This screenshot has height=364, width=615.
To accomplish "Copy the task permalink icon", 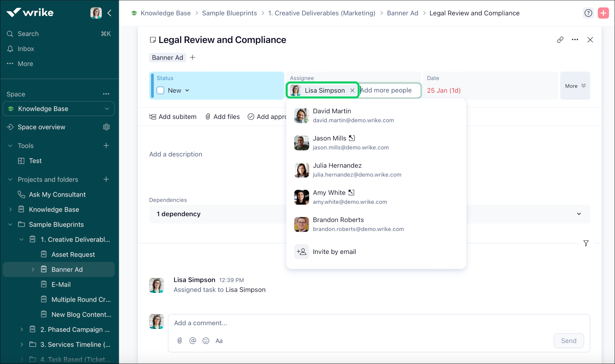I will (x=560, y=40).
